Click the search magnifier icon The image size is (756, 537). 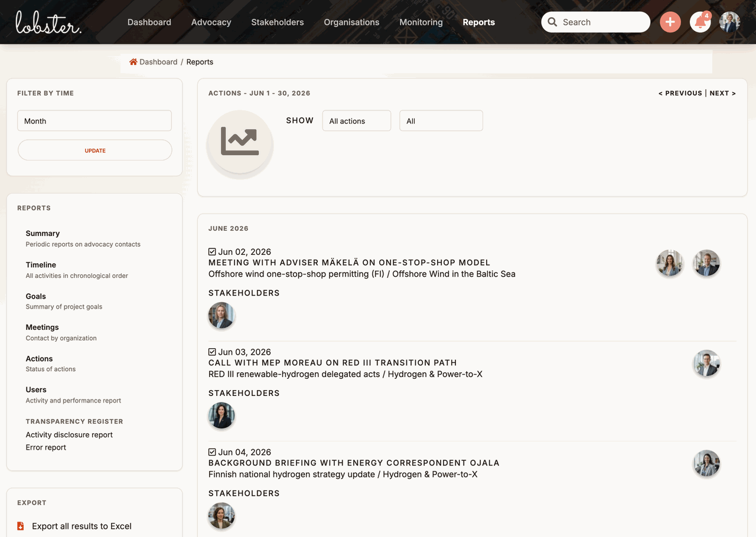552,22
